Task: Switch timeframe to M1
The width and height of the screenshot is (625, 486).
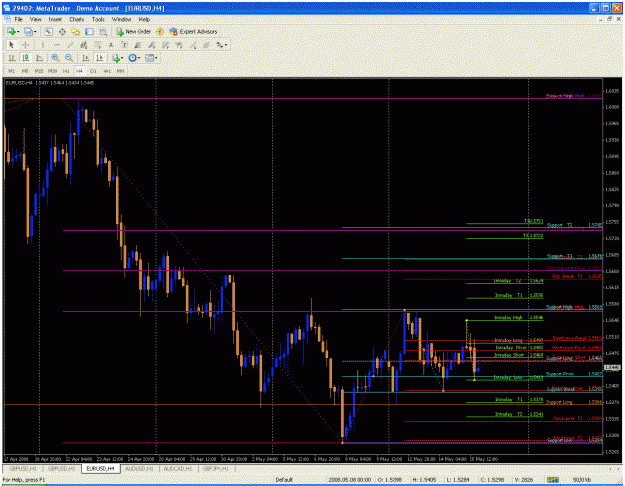Action: [12, 71]
